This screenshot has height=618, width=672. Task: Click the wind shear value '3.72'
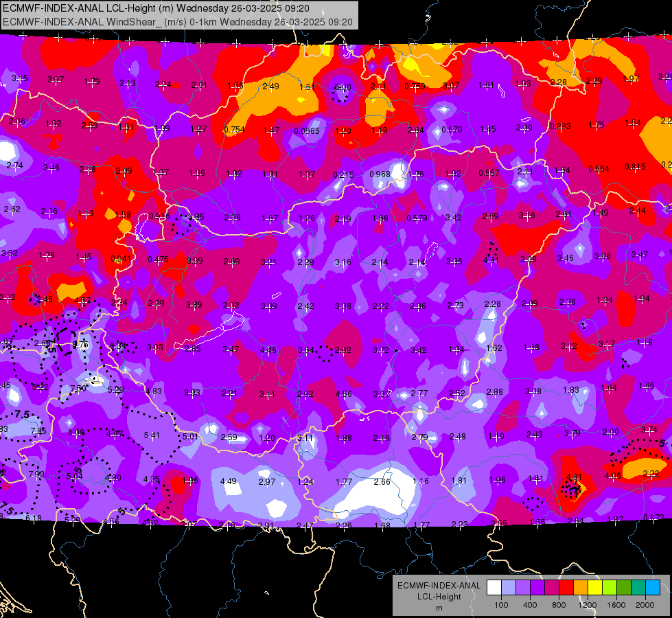coord(380,350)
